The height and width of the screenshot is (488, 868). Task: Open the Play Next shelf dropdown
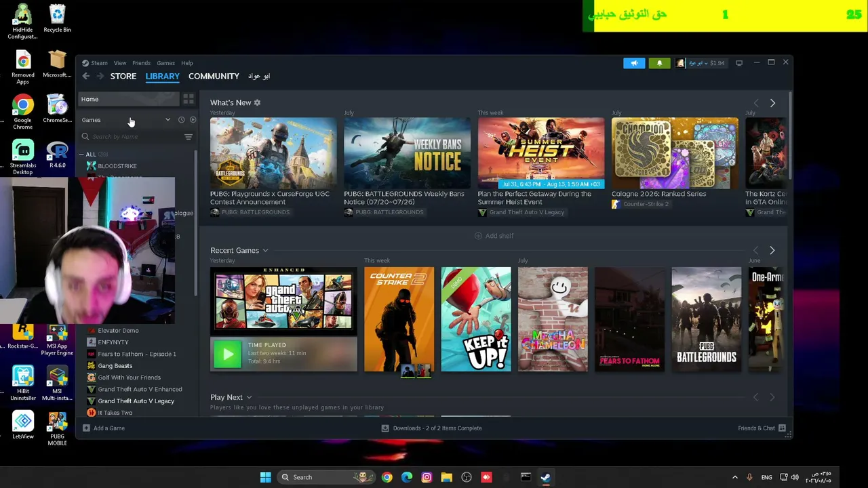point(249,397)
